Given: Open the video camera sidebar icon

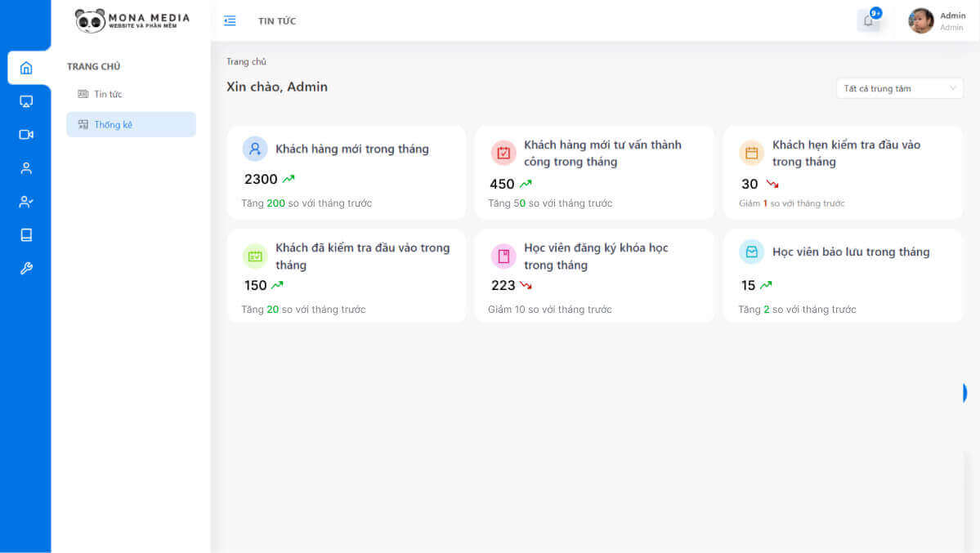Looking at the screenshot, I should [x=26, y=134].
